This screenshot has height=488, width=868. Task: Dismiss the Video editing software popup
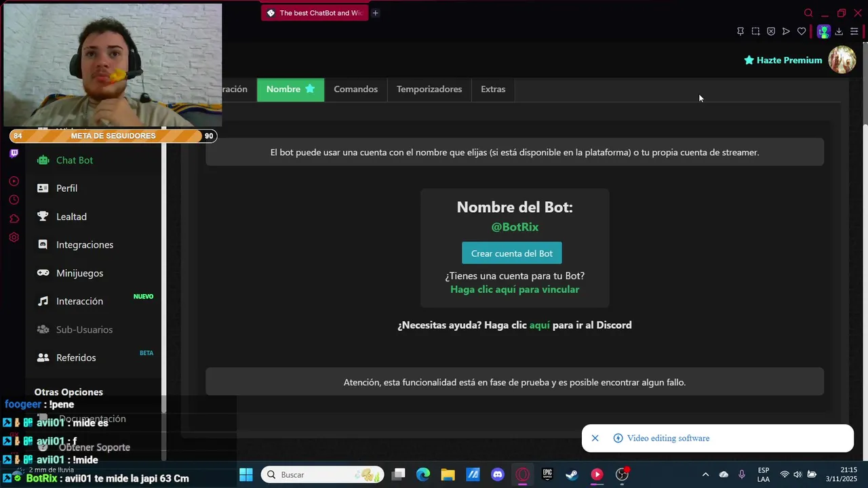click(x=595, y=439)
